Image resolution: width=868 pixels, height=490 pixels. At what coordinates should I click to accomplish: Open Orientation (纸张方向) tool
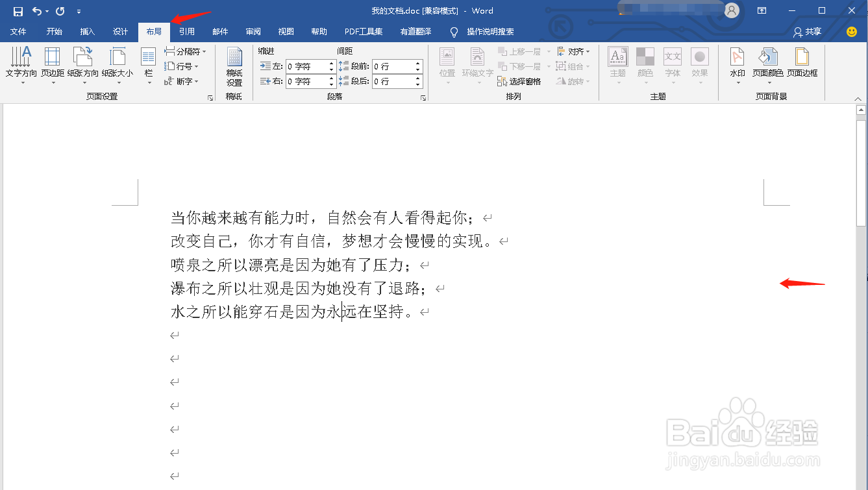click(x=83, y=66)
